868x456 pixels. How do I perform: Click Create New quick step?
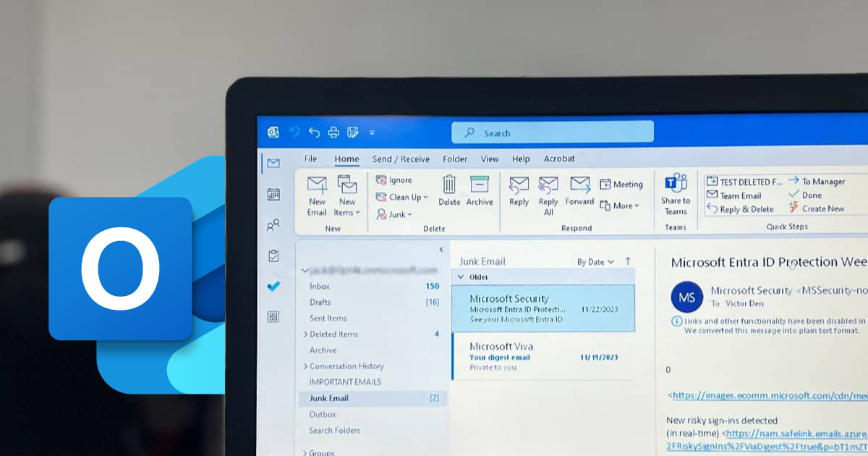[817, 208]
